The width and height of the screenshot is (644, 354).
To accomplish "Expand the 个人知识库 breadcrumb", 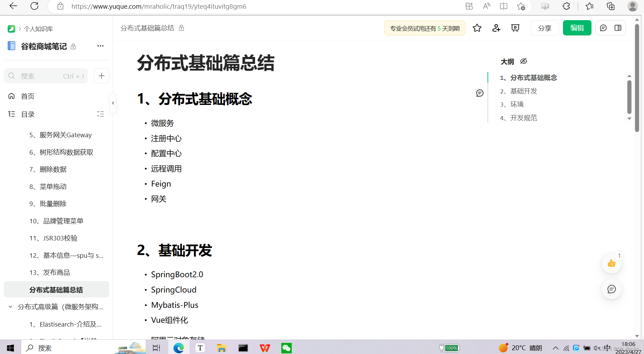I will 39,29.
